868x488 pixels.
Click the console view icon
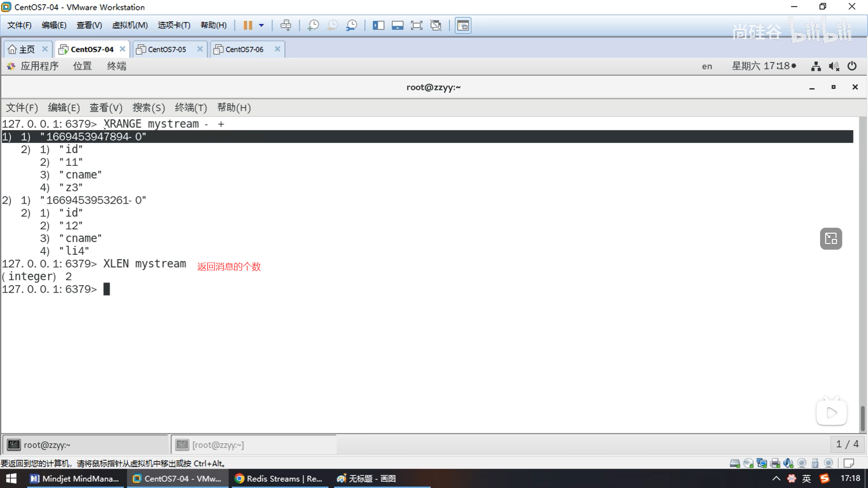tap(463, 25)
